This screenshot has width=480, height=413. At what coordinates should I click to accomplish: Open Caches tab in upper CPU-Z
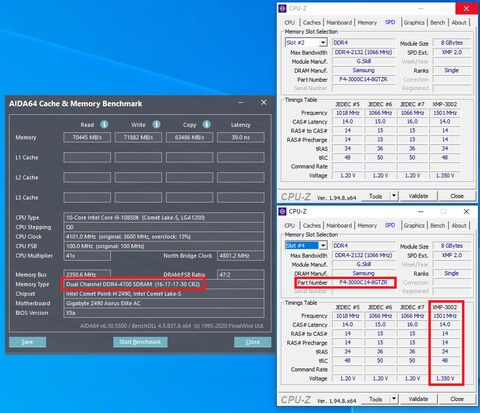click(x=312, y=22)
